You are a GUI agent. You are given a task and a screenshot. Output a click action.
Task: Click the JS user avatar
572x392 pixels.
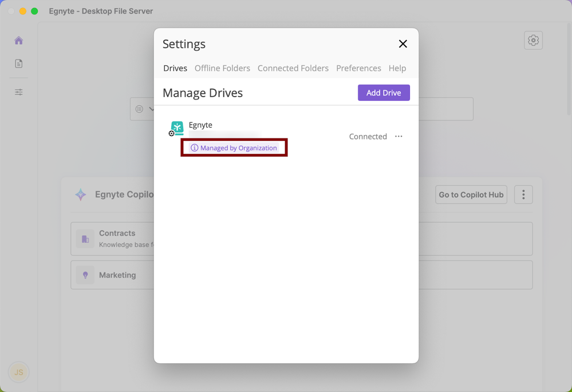point(18,372)
